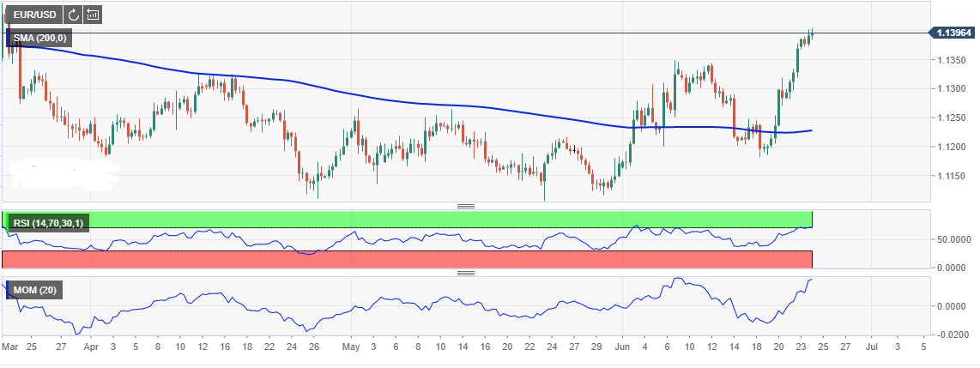This screenshot has width=980, height=368.
Task: Click the -0.0200 momentum axis label
Action: [953, 335]
